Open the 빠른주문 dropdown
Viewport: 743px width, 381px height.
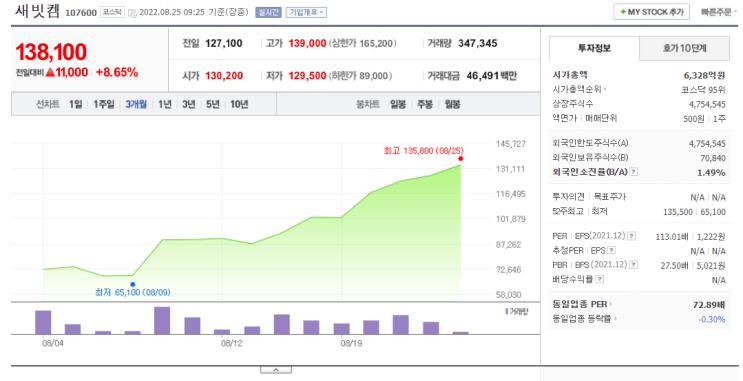point(719,12)
